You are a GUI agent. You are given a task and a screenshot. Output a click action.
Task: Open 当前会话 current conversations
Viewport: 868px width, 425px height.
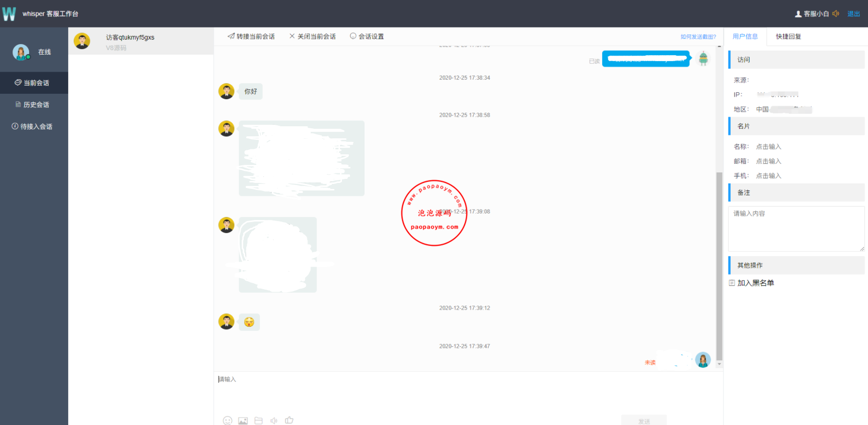click(x=34, y=83)
